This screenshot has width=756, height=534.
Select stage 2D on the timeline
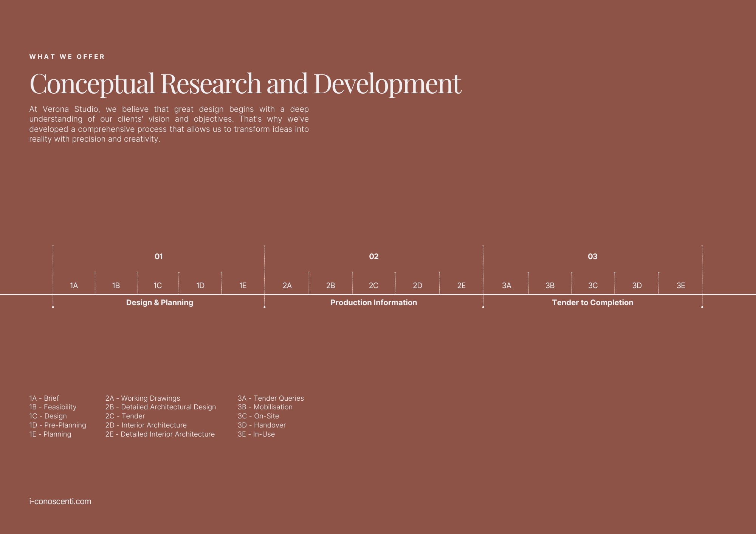click(417, 286)
